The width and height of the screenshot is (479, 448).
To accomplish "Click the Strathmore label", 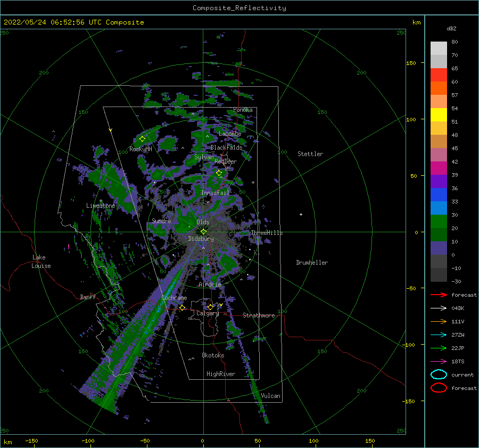I will 259,315.
